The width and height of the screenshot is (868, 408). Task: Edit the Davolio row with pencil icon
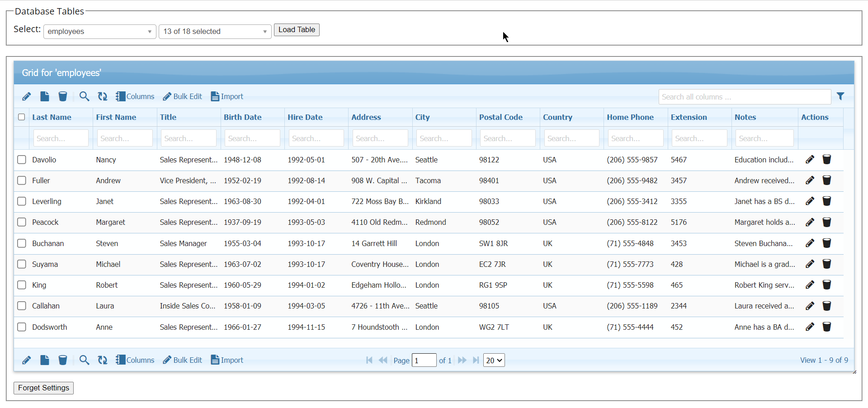coord(810,160)
